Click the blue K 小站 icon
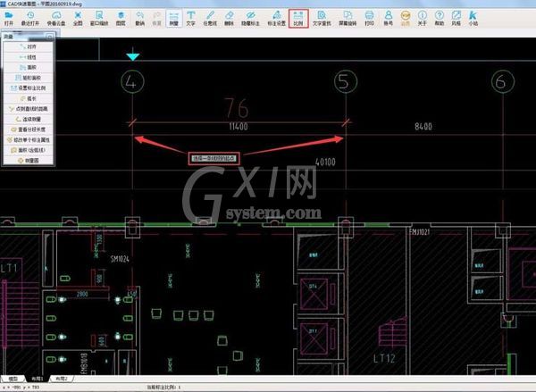 (x=473, y=18)
